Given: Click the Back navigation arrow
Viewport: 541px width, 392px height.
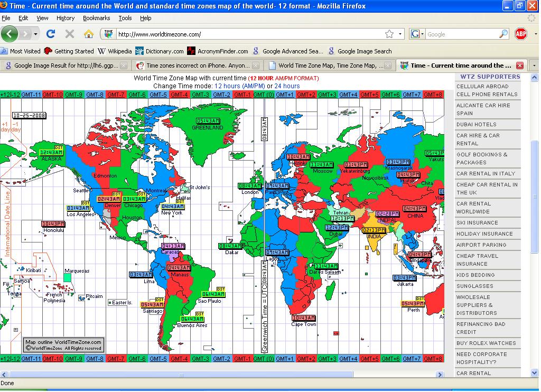Looking at the screenshot, I should pyautogui.click(x=10, y=34).
